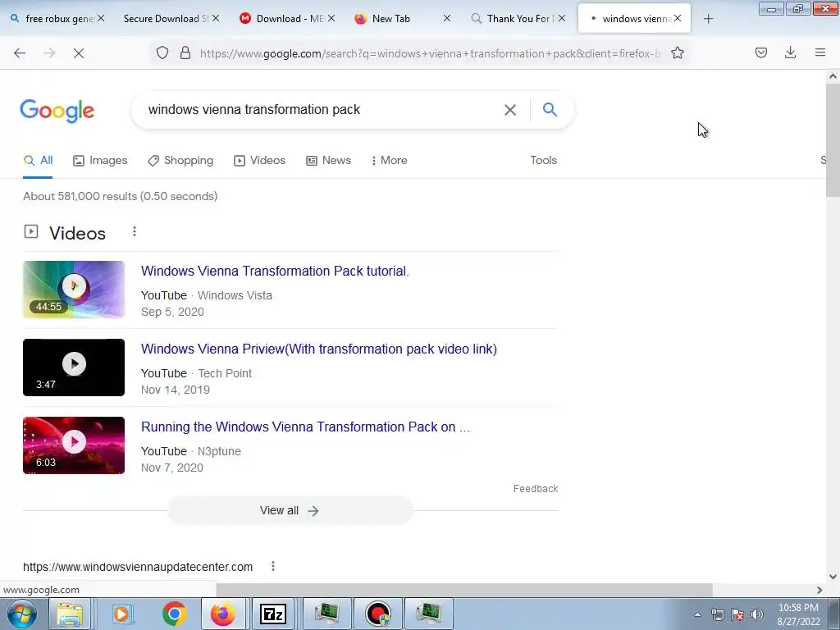This screenshot has width=840, height=630.
Task: Switch to Images search results
Action: click(x=100, y=160)
